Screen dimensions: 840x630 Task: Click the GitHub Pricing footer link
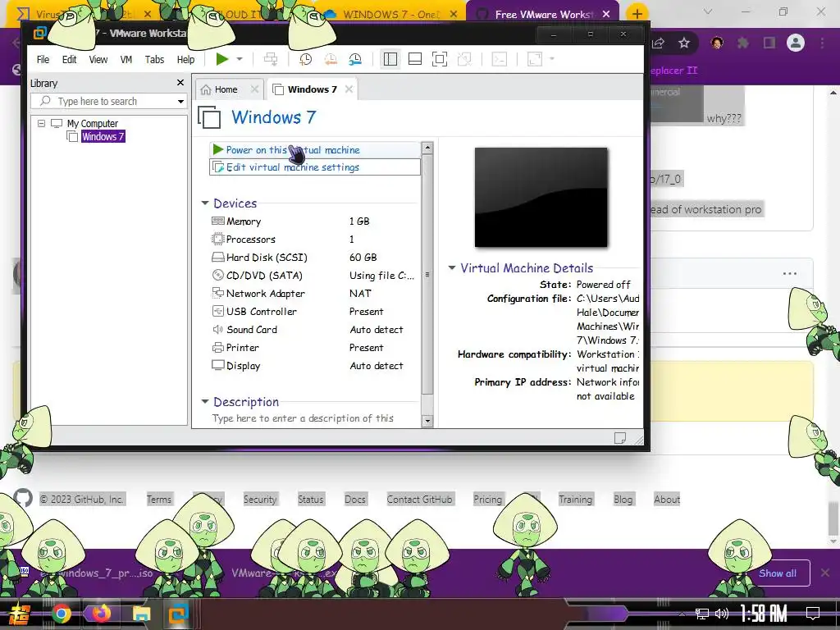pos(487,500)
